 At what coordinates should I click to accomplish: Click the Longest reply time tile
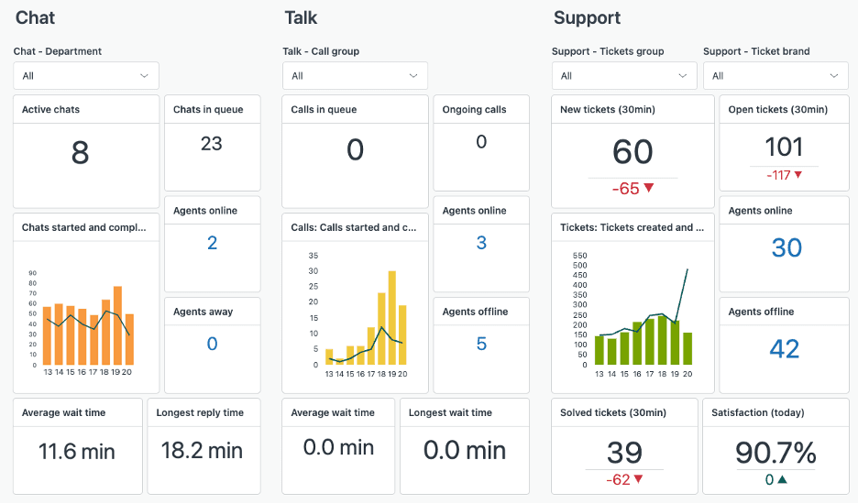point(203,445)
